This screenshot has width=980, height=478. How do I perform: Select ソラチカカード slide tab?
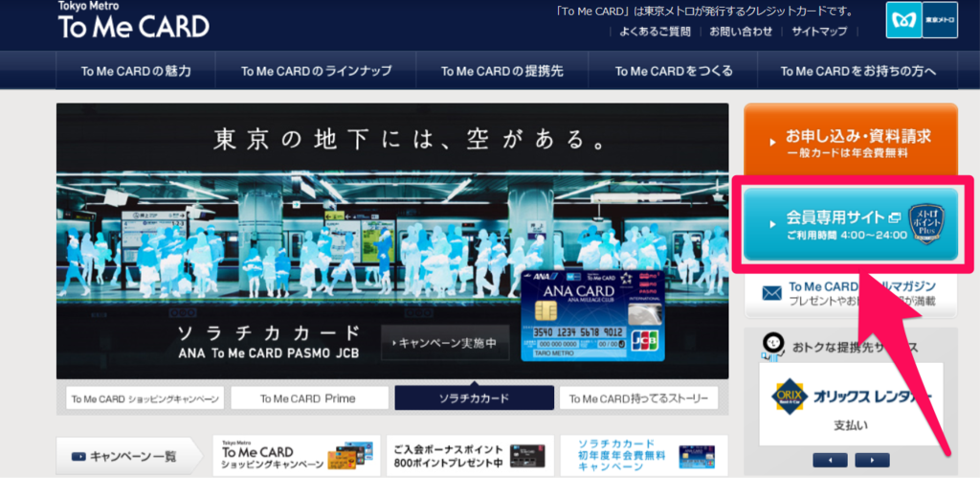(x=475, y=398)
